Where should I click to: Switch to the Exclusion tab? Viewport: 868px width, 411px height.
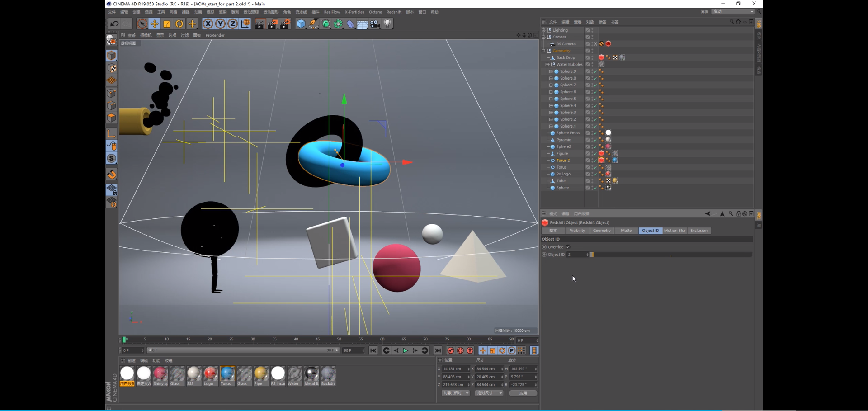tap(699, 231)
